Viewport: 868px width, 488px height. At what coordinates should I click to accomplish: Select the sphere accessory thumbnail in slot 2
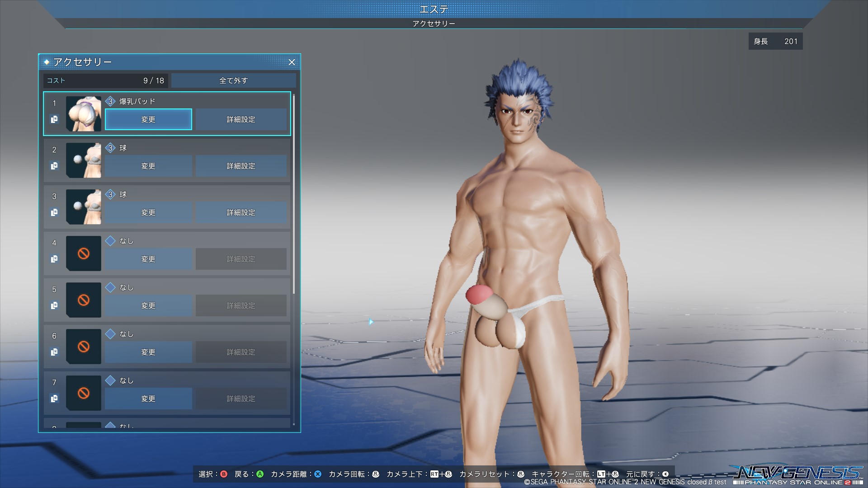84,160
